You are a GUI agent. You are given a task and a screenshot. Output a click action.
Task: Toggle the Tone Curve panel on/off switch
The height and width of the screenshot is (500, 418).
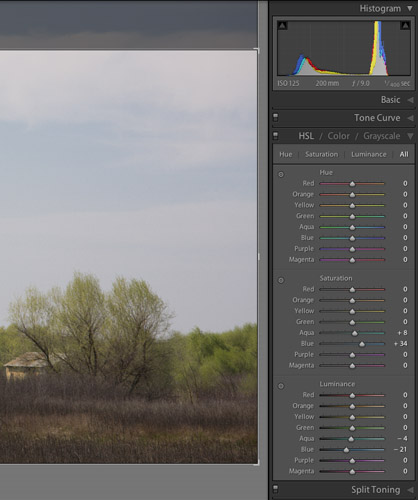[x=275, y=118]
